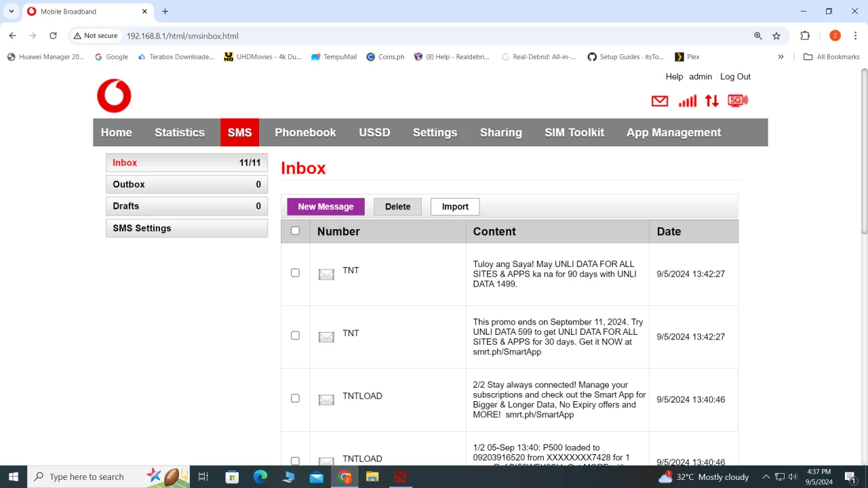Screen dimensions: 868x488
Task: Open Statistics tab
Action: [x=180, y=132]
